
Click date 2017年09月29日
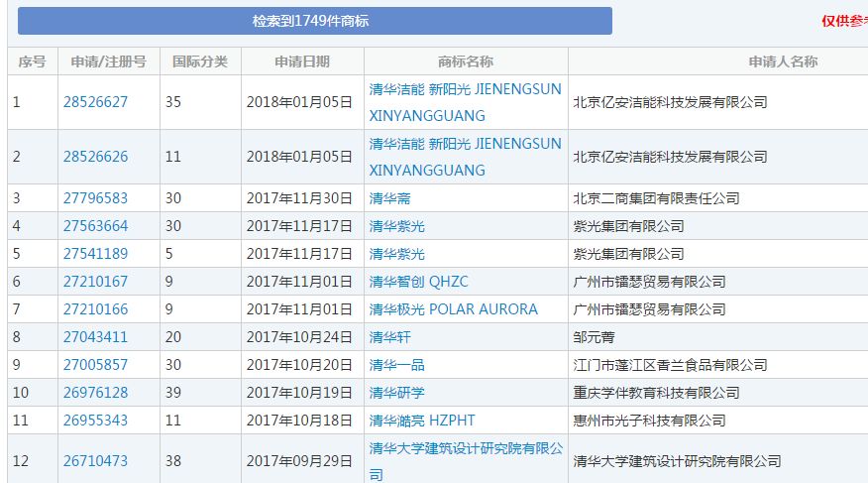point(299,460)
